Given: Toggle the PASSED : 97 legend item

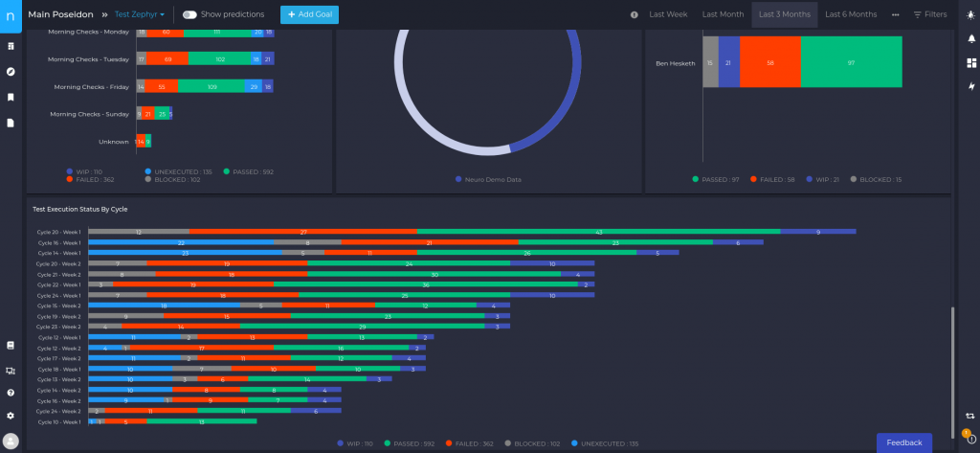Looking at the screenshot, I should point(716,180).
